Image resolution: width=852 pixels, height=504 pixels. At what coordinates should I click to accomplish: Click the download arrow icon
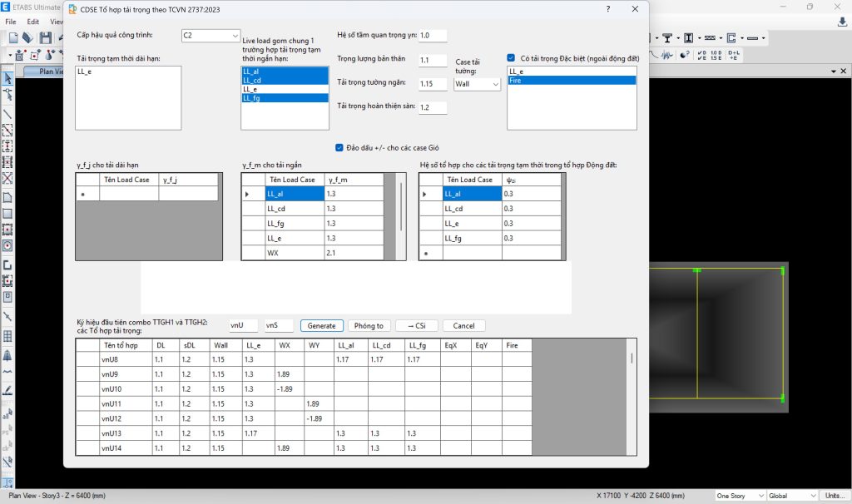pos(842,22)
